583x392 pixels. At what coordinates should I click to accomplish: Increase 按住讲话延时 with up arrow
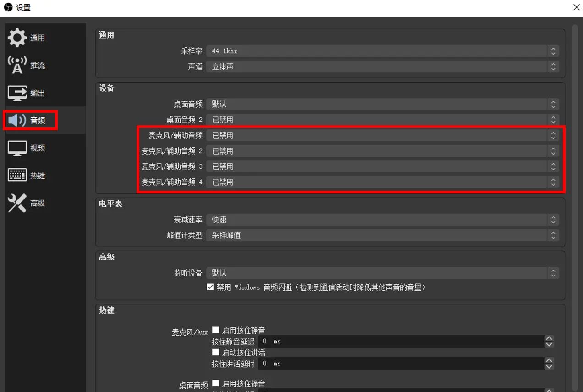coord(549,361)
